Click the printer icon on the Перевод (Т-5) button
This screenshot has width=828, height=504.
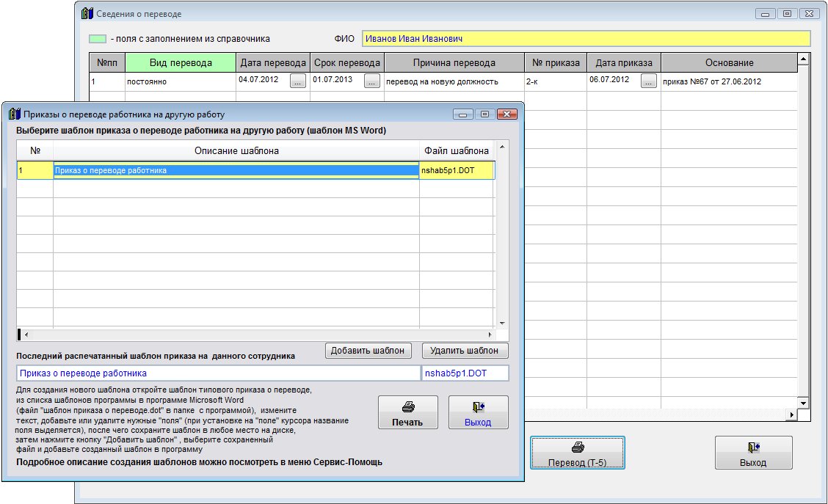[x=578, y=447]
